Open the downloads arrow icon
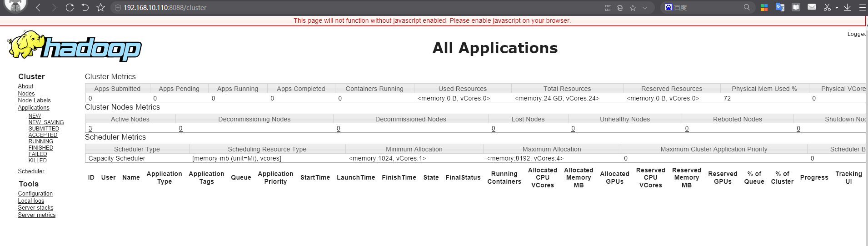The height and width of the screenshot is (246, 868). click(847, 7)
